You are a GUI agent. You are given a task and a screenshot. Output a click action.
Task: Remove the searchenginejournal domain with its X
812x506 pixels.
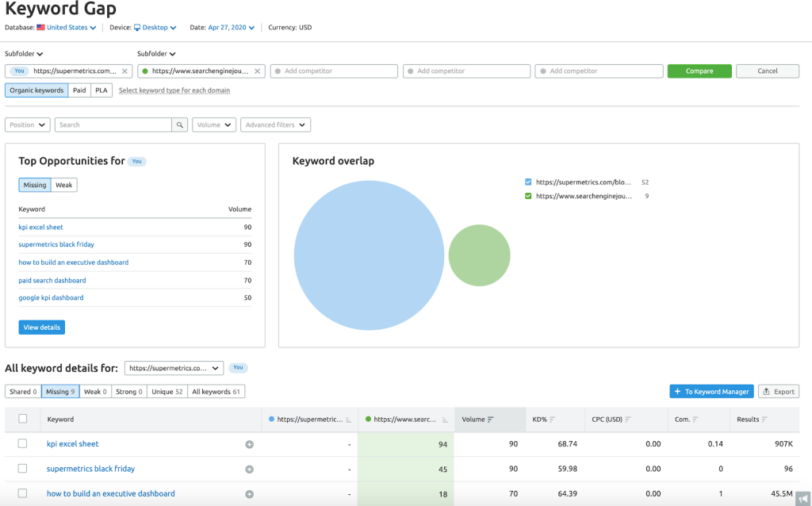click(x=258, y=71)
